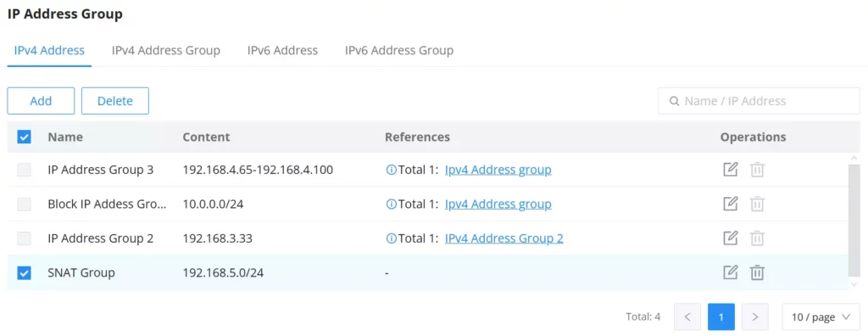Click the IP Address Group page title
The height and width of the screenshot is (336, 868).
[x=64, y=14]
